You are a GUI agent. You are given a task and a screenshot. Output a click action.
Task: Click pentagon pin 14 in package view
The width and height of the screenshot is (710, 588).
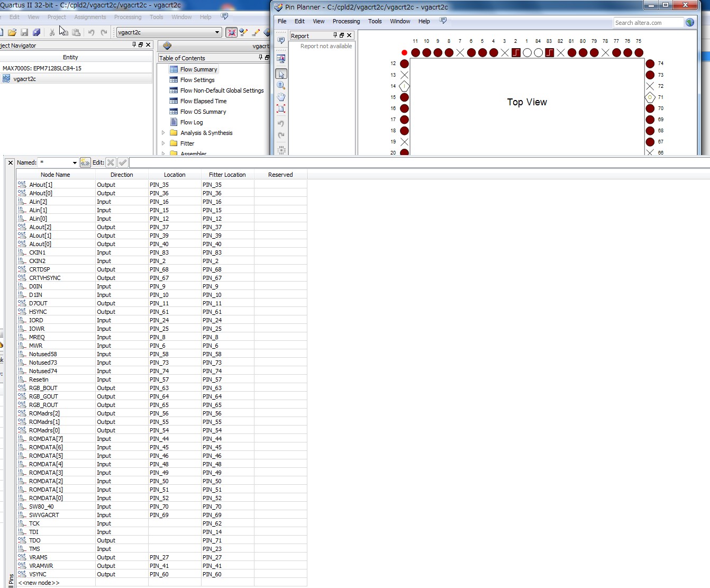[404, 86]
